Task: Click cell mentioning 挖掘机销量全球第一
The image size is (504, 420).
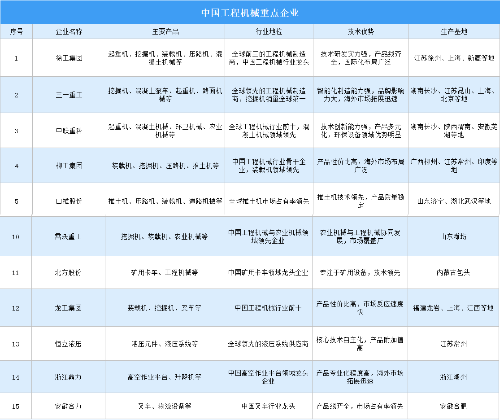Action: (269, 95)
